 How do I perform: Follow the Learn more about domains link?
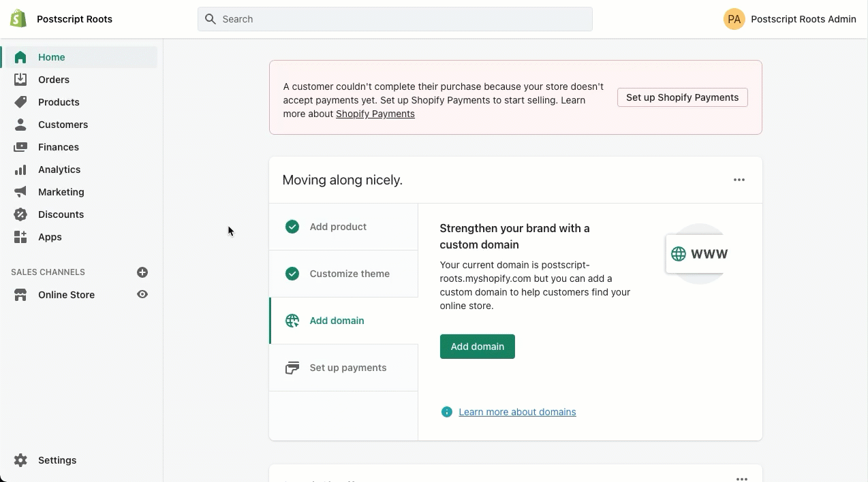click(517, 412)
